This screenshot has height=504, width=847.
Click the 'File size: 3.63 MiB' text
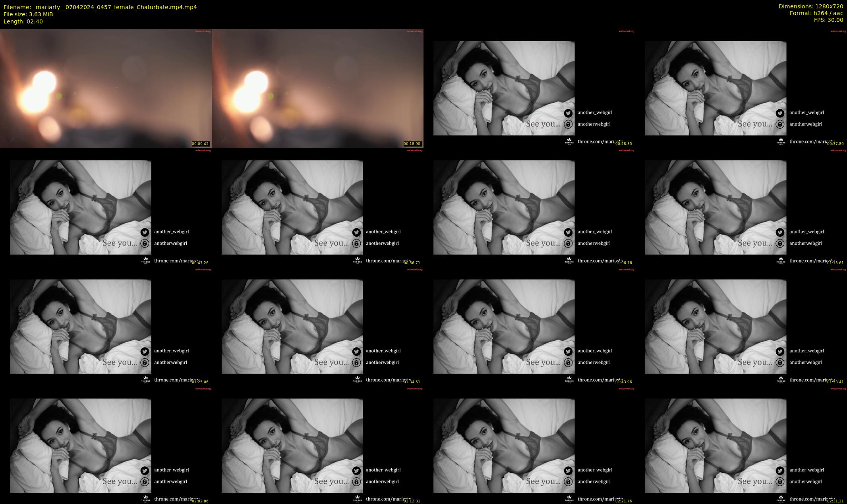28,14
